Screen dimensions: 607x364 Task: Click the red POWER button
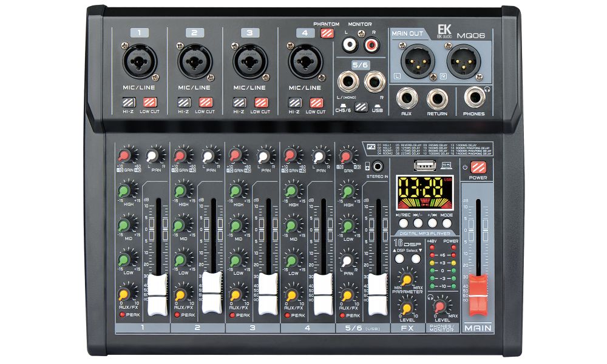tap(478, 167)
